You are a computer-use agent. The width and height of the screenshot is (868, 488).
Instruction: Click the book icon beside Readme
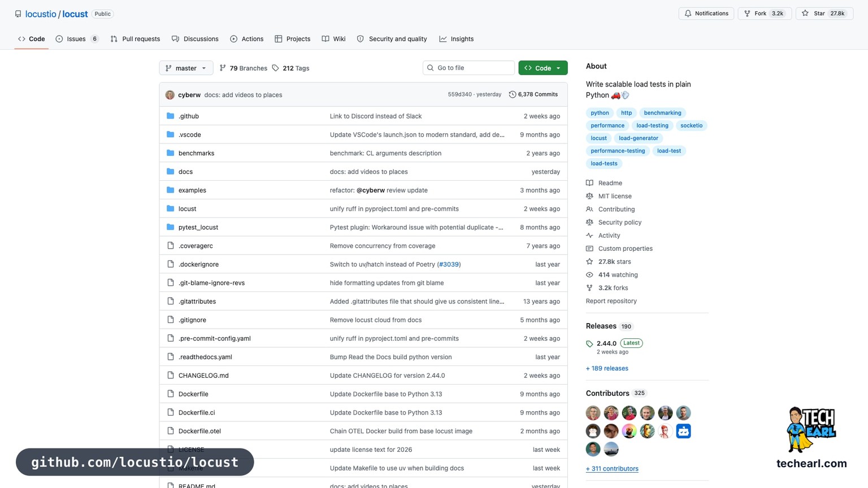point(589,183)
